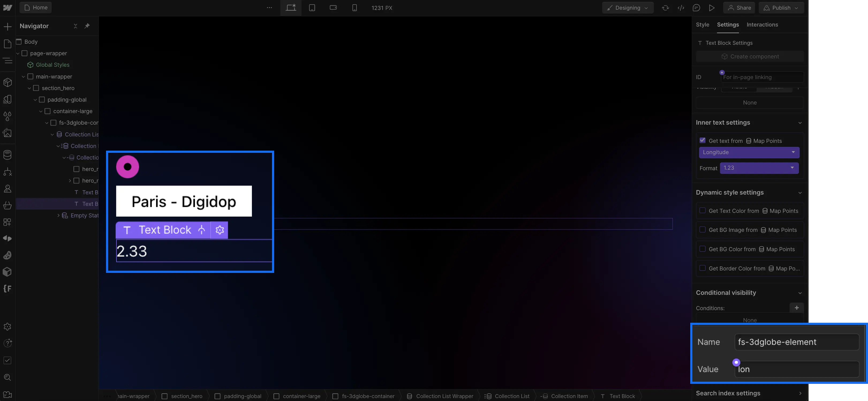Select the mobile viewport icon
This screenshot has height=401, width=868.
[x=355, y=8]
